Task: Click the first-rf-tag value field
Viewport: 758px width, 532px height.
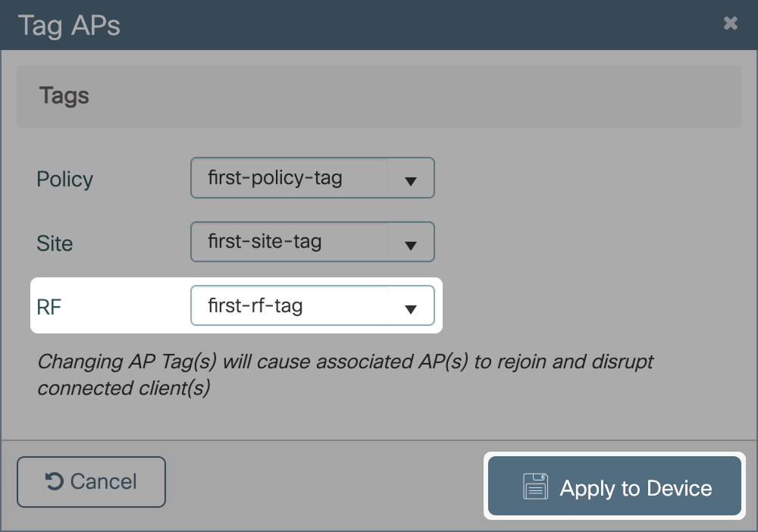Action: pos(288,306)
